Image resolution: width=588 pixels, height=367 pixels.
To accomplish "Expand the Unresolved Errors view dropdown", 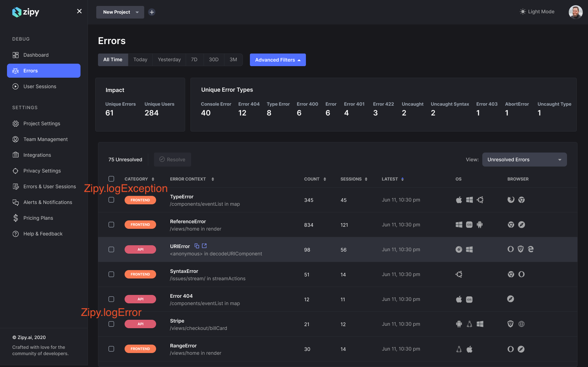I will tap(524, 160).
